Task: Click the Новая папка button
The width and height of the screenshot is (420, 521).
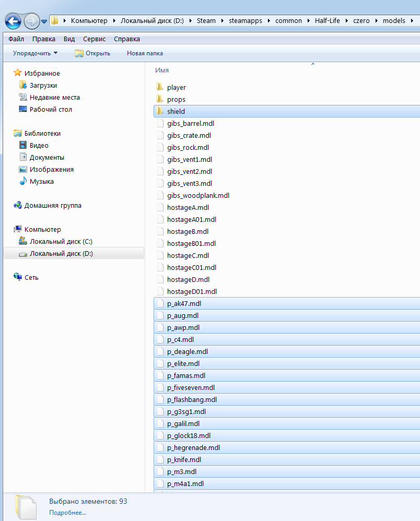Action: tap(145, 53)
